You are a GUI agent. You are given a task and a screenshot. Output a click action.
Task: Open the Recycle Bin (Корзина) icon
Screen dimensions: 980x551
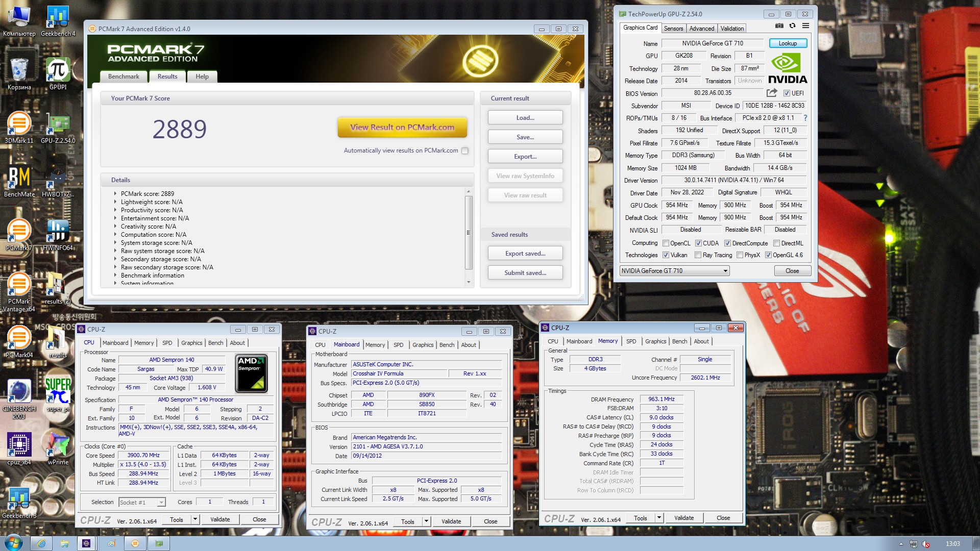[x=19, y=74]
